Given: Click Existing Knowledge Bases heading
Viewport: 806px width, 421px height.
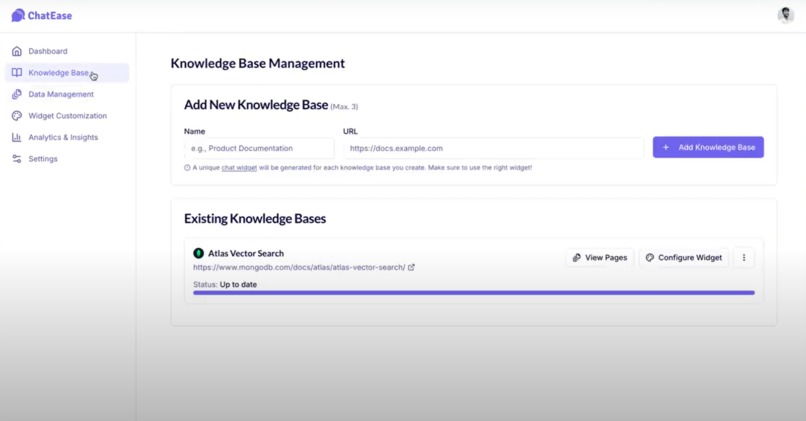Looking at the screenshot, I should (x=255, y=218).
